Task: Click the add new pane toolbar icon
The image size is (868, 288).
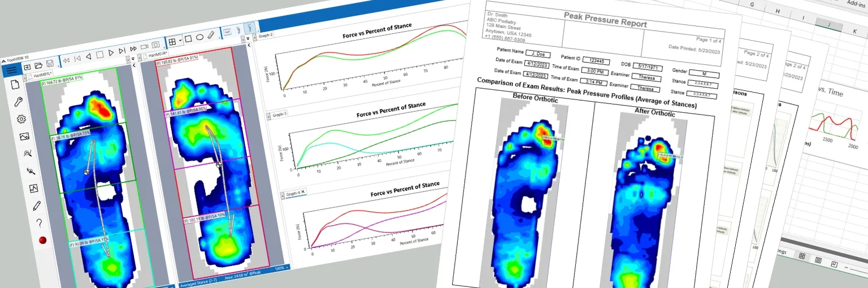Action: click(27, 67)
